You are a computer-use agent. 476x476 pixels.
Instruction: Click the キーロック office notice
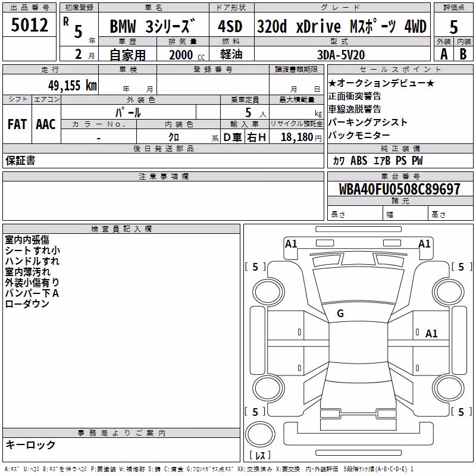point(31,445)
